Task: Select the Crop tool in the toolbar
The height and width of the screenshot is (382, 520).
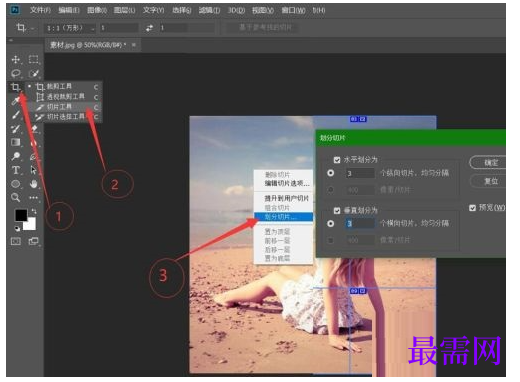Action: (x=15, y=87)
